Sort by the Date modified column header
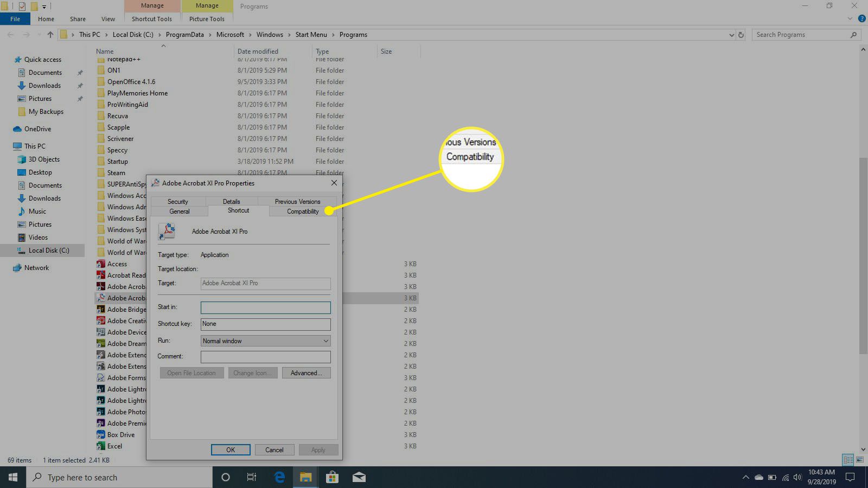868x488 pixels. tap(258, 52)
